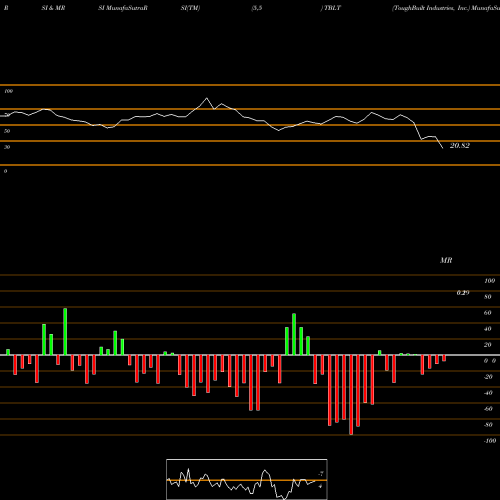Click the 40 label on MR axis

[488, 329]
